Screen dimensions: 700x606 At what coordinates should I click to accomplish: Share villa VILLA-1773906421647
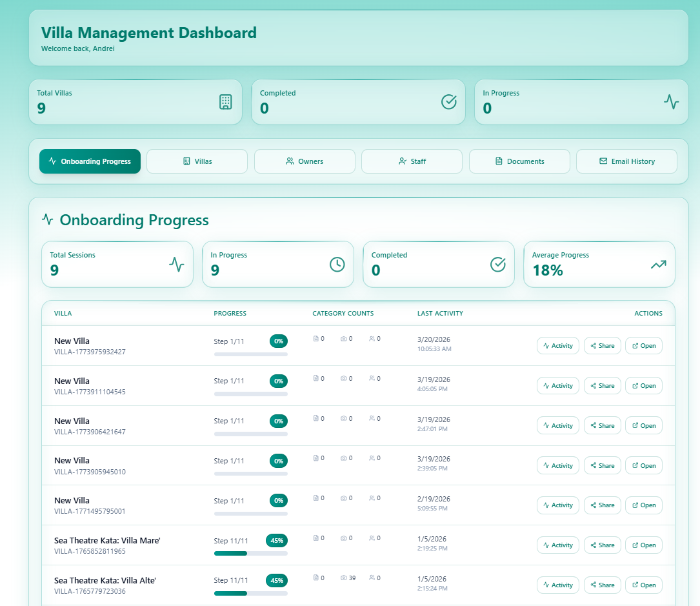pyautogui.click(x=602, y=425)
